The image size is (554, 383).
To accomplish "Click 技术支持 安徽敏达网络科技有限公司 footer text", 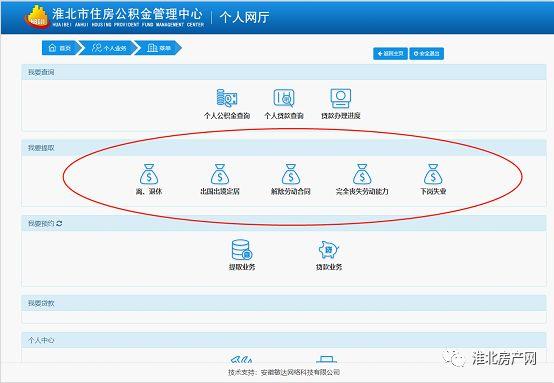I will [x=284, y=372].
